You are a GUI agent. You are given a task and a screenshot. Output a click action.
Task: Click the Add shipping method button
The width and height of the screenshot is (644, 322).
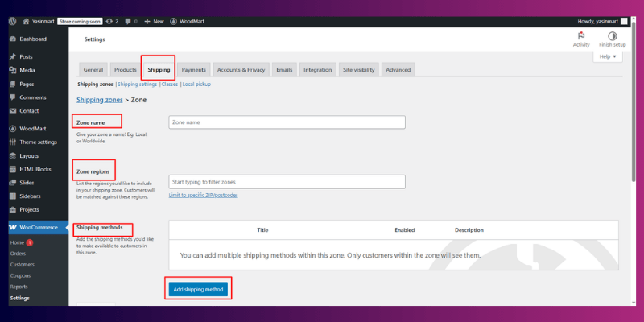198,290
